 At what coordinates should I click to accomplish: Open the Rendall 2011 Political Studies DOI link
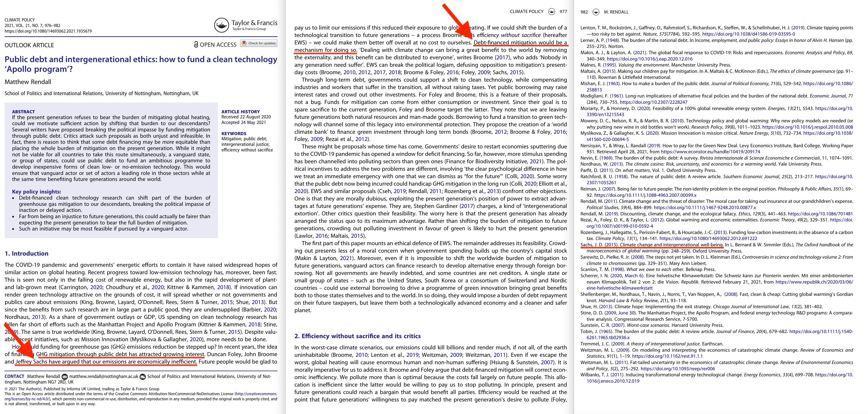pos(704,207)
